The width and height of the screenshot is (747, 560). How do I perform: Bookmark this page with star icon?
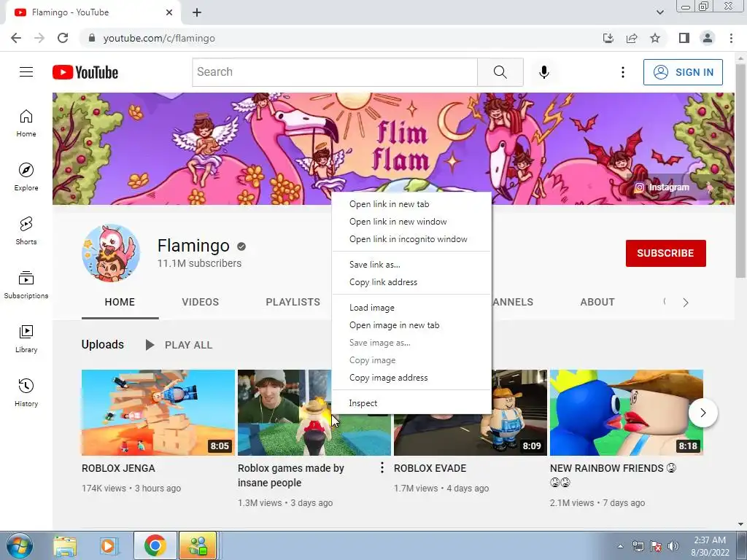(655, 38)
